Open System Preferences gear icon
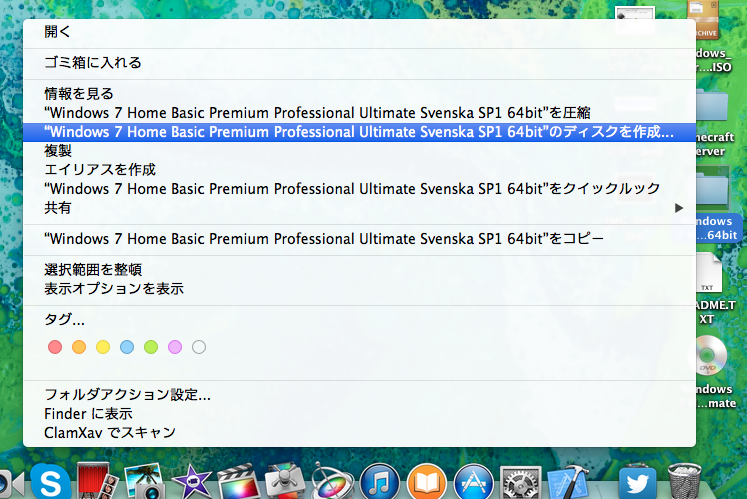Screen dimensions: 747x499 tap(520, 482)
